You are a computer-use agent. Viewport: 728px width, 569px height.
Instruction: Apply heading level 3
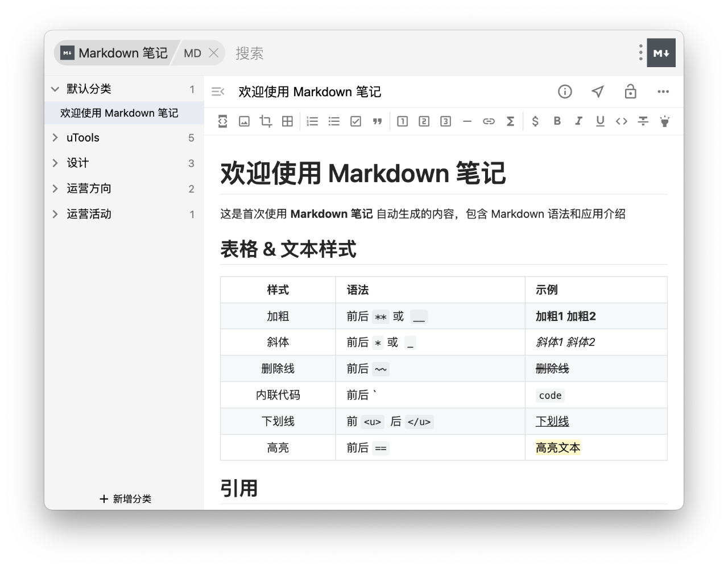click(x=446, y=121)
